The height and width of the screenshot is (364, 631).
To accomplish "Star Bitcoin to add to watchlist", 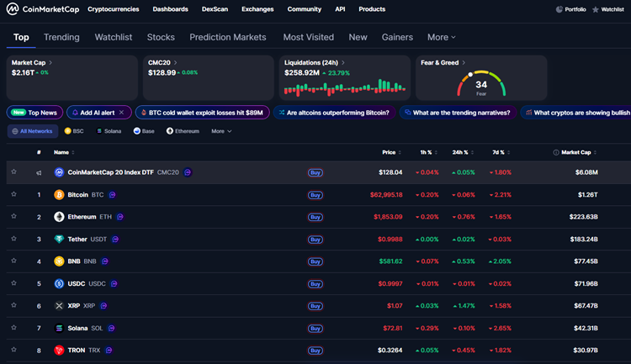I will (x=13, y=194).
